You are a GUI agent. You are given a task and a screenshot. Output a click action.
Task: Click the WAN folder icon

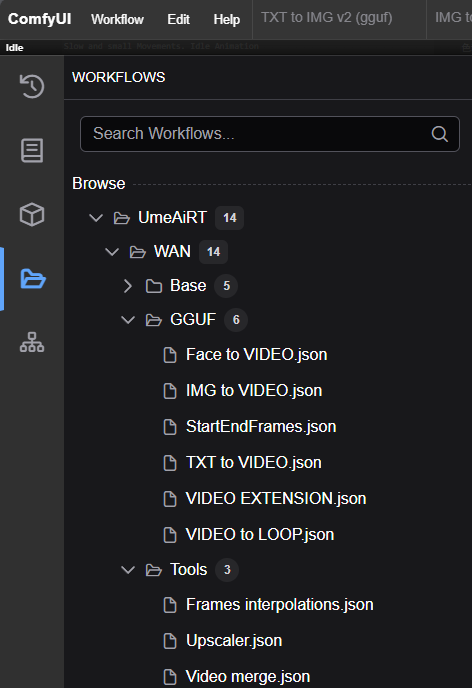pyautogui.click(x=137, y=252)
